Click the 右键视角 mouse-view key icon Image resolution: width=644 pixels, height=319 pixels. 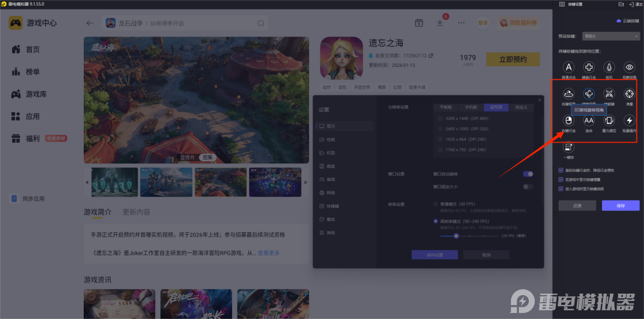coord(569,93)
